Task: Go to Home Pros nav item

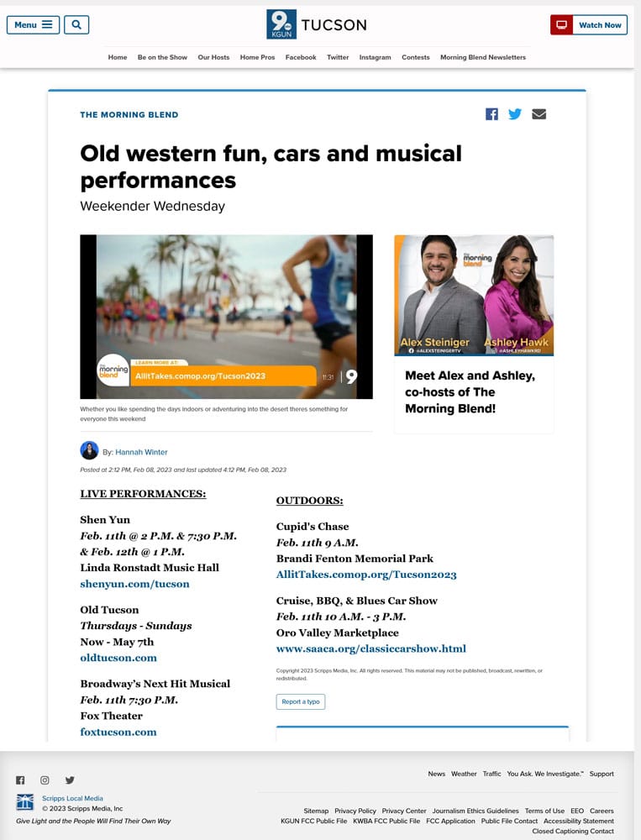Action: (257, 57)
